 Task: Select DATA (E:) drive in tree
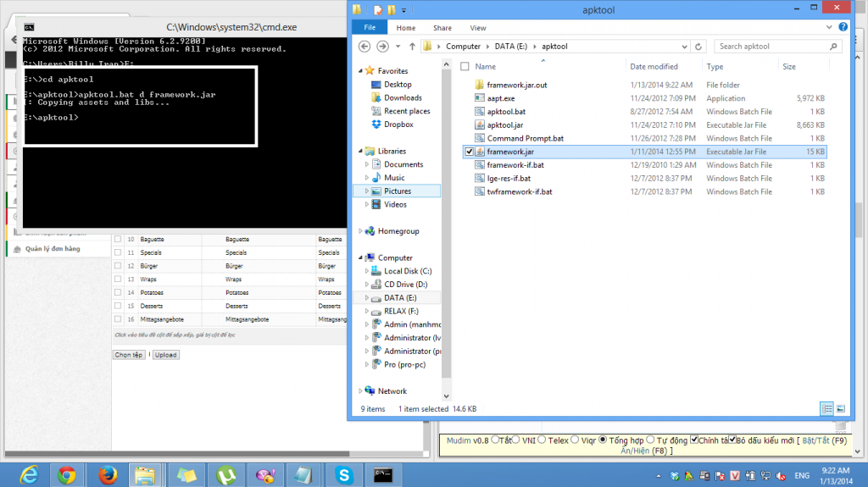click(400, 298)
